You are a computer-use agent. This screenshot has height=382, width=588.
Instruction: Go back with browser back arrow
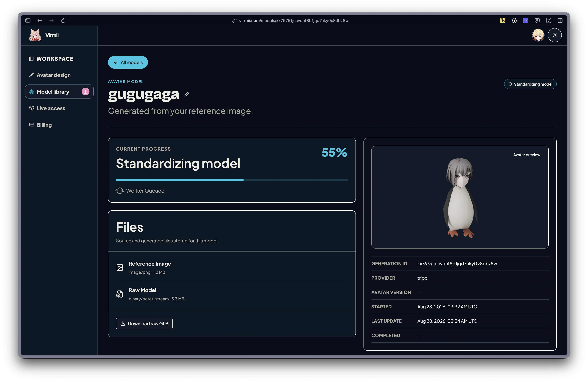click(39, 20)
